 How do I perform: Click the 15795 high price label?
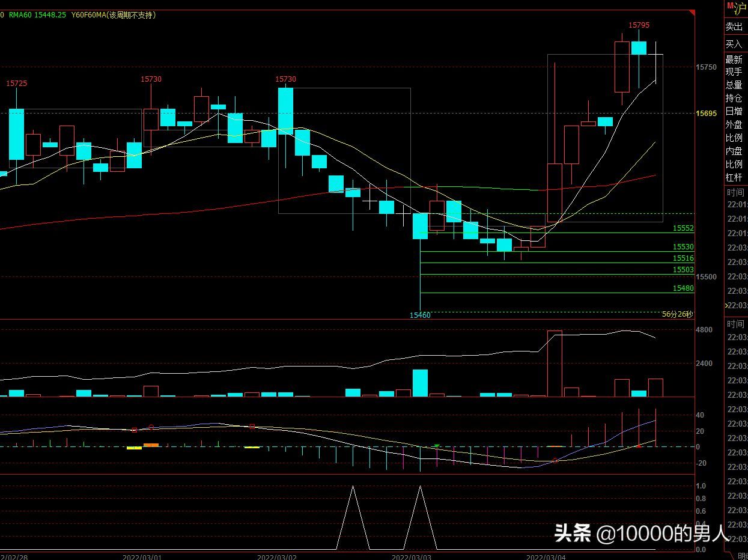coord(639,25)
